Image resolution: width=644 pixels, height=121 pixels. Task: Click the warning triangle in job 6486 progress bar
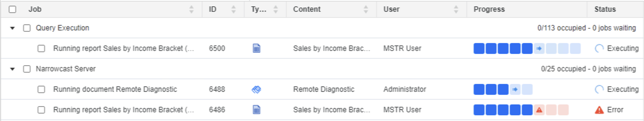click(x=539, y=110)
